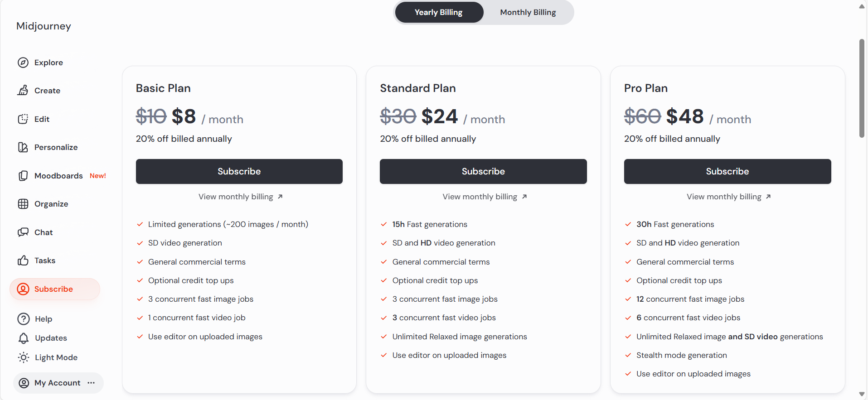The height and width of the screenshot is (400, 868).
Task: Switch to Yearly Billing
Action: click(x=439, y=12)
